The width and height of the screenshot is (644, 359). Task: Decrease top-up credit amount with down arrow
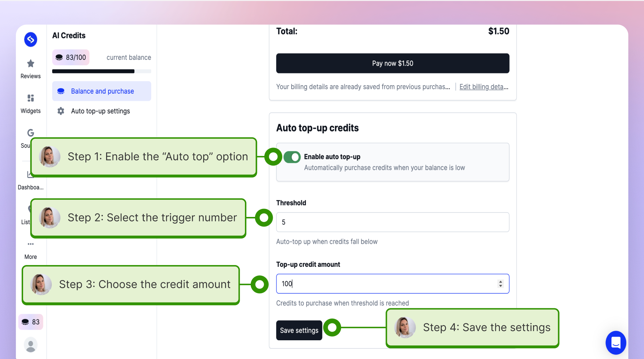pyautogui.click(x=500, y=286)
